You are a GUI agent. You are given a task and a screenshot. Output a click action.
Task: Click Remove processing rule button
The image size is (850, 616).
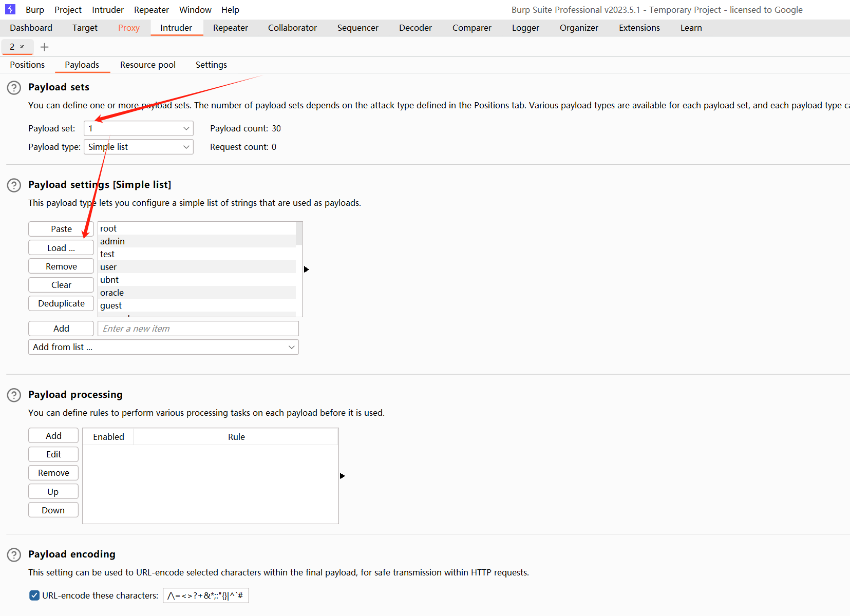click(x=53, y=473)
